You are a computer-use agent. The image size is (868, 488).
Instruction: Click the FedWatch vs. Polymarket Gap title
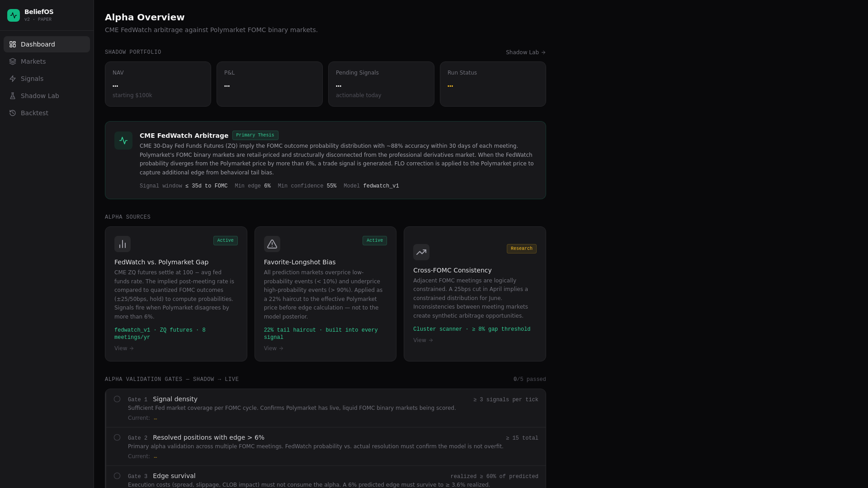click(x=161, y=262)
